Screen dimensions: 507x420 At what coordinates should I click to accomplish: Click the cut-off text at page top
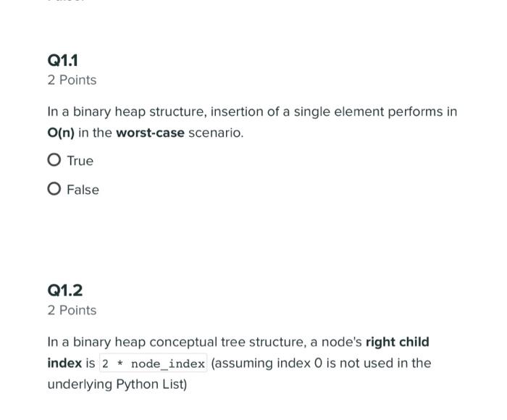pos(69,2)
